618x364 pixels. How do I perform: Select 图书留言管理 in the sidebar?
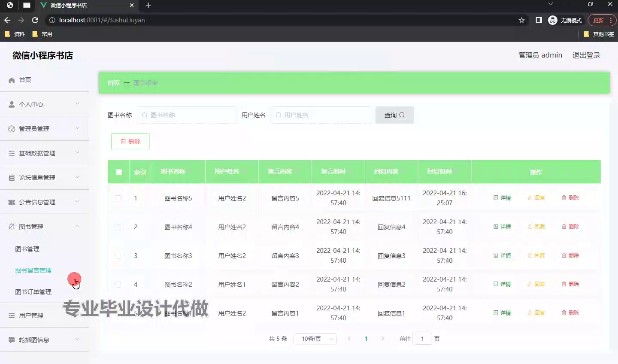33,270
